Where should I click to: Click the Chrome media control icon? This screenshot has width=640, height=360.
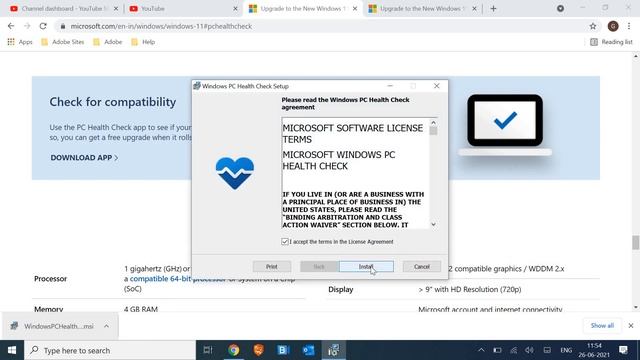click(560, 8)
